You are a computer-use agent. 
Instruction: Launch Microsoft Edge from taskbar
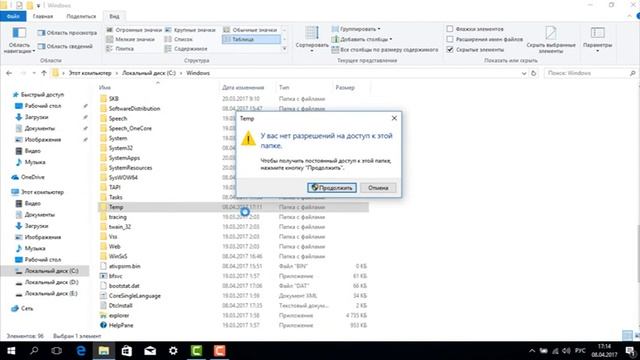(81, 351)
